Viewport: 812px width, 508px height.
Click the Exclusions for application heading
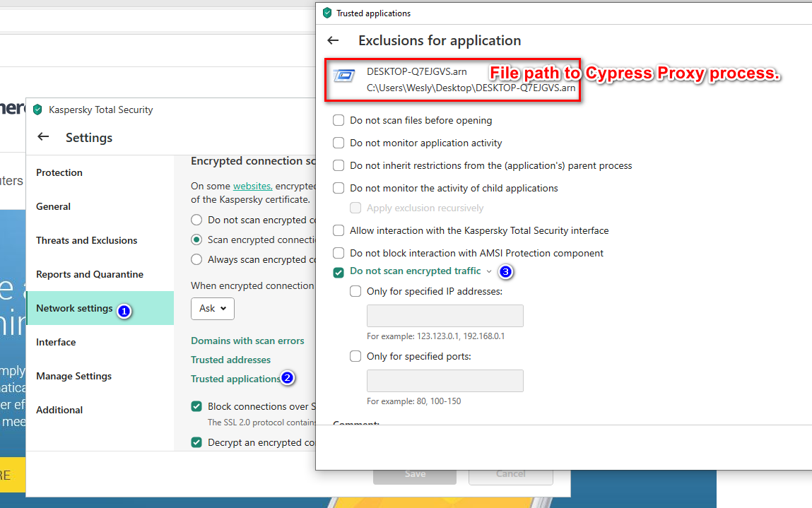point(440,40)
